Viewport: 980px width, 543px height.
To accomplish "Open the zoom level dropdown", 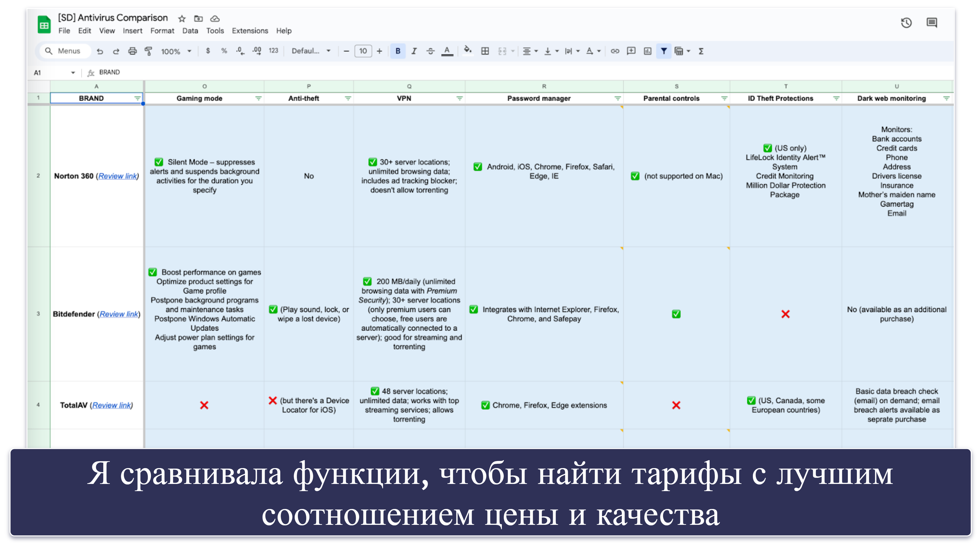I will (x=176, y=51).
